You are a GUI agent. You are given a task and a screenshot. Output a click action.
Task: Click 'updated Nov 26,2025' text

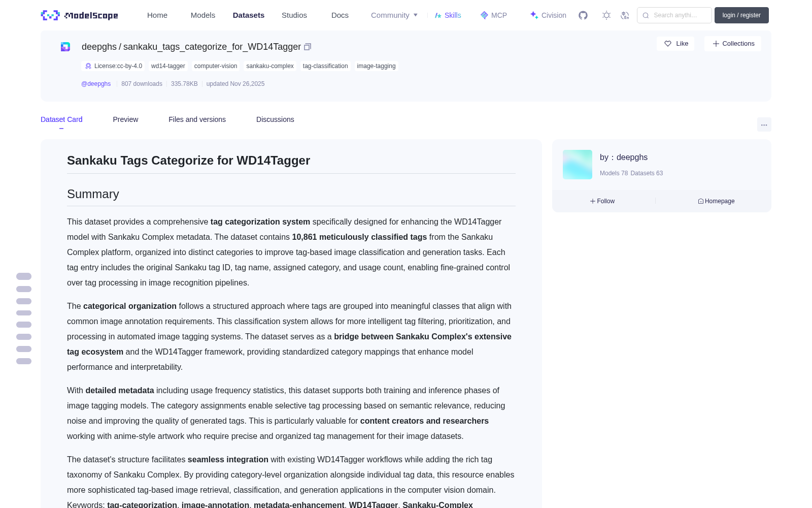click(235, 84)
